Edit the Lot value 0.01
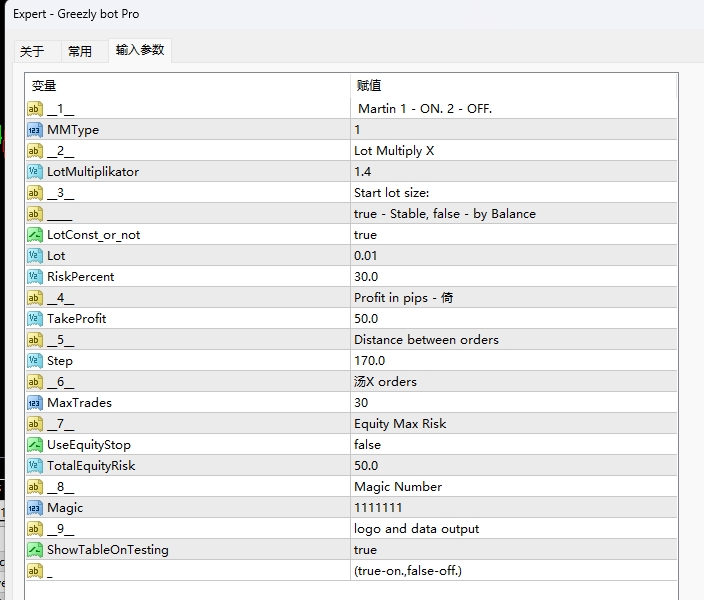Image resolution: width=704 pixels, height=600 pixels. click(366, 256)
